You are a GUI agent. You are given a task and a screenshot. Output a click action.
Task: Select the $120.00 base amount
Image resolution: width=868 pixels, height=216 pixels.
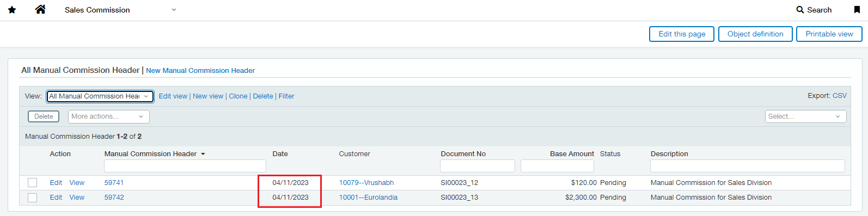pos(584,183)
